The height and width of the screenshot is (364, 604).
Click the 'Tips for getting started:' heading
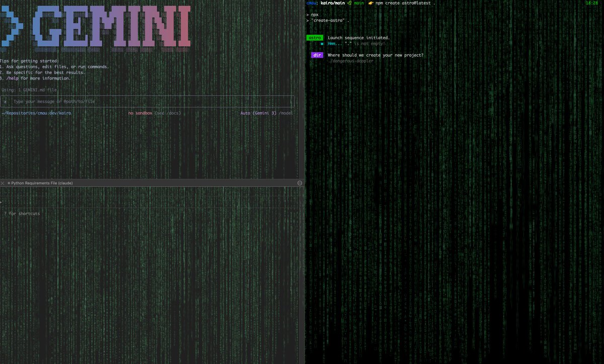[x=30, y=61]
